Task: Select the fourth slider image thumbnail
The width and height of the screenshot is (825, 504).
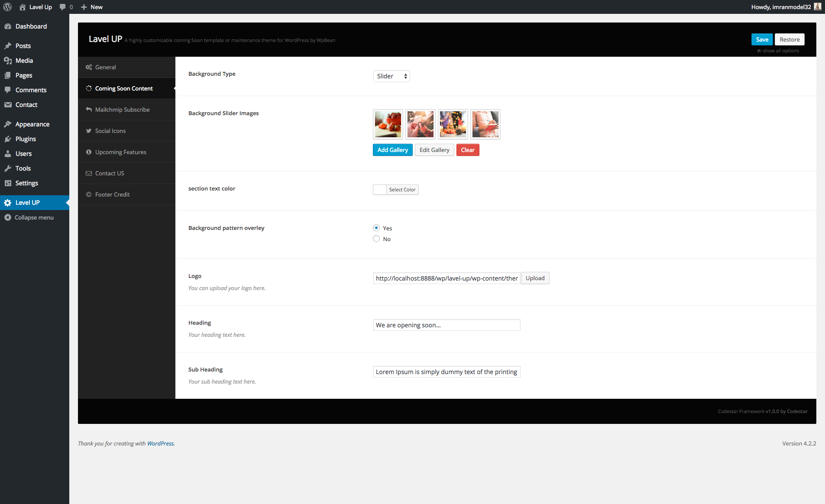Action: tap(485, 124)
